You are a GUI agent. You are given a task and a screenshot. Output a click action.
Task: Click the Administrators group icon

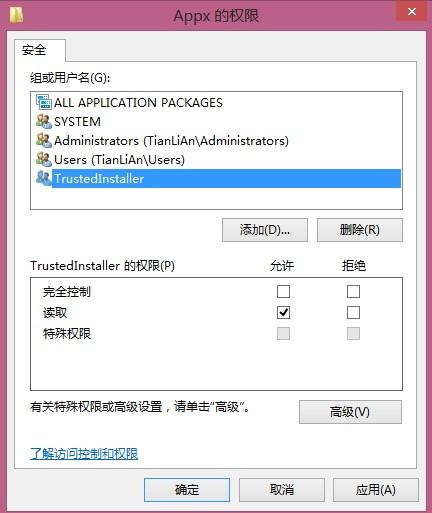44,140
